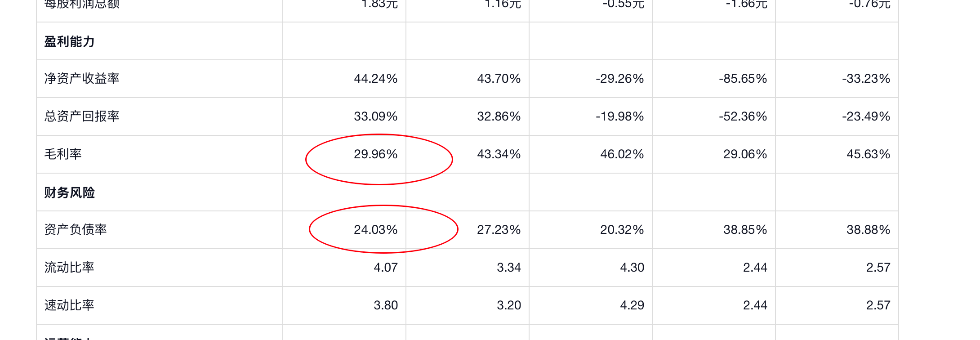
Task: Select the 44.24% return on equity cell
Action: (x=376, y=79)
